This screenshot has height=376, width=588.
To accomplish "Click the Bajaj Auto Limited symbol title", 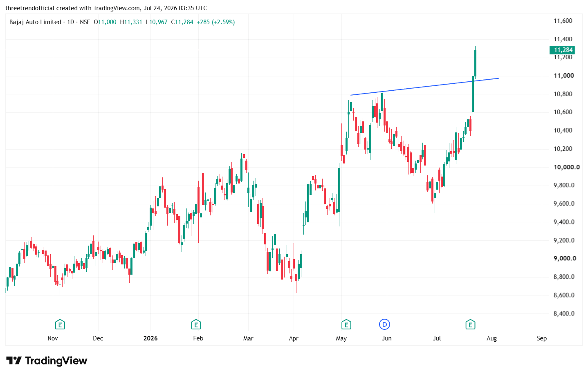I will 35,22.
